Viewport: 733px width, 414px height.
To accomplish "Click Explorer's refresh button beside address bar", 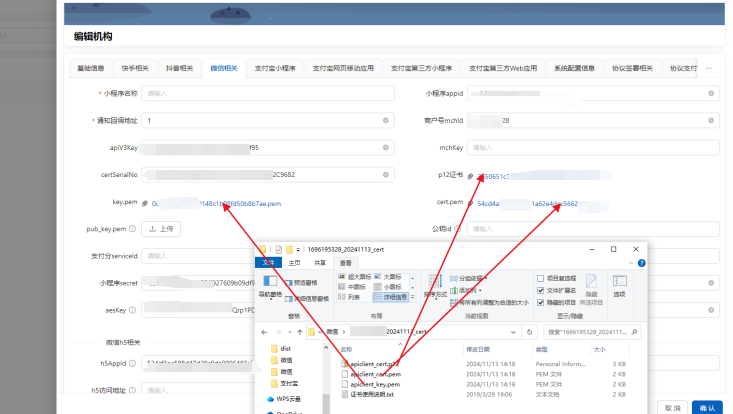I will 529,332.
